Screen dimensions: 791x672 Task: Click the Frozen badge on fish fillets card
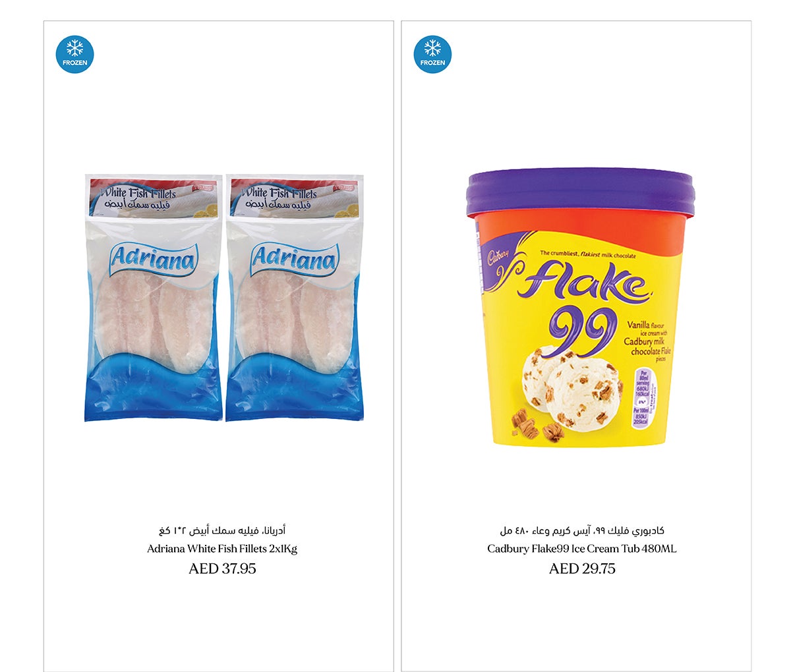[74, 54]
